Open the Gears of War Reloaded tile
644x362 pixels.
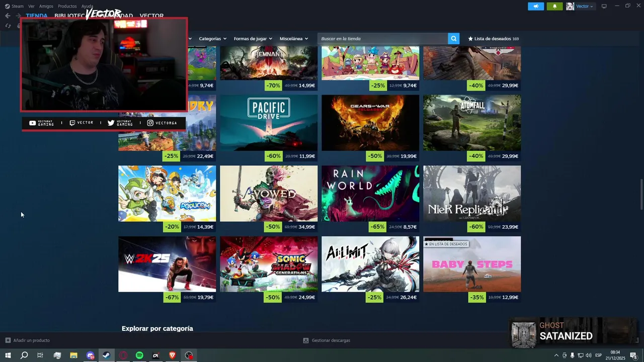[370, 123]
